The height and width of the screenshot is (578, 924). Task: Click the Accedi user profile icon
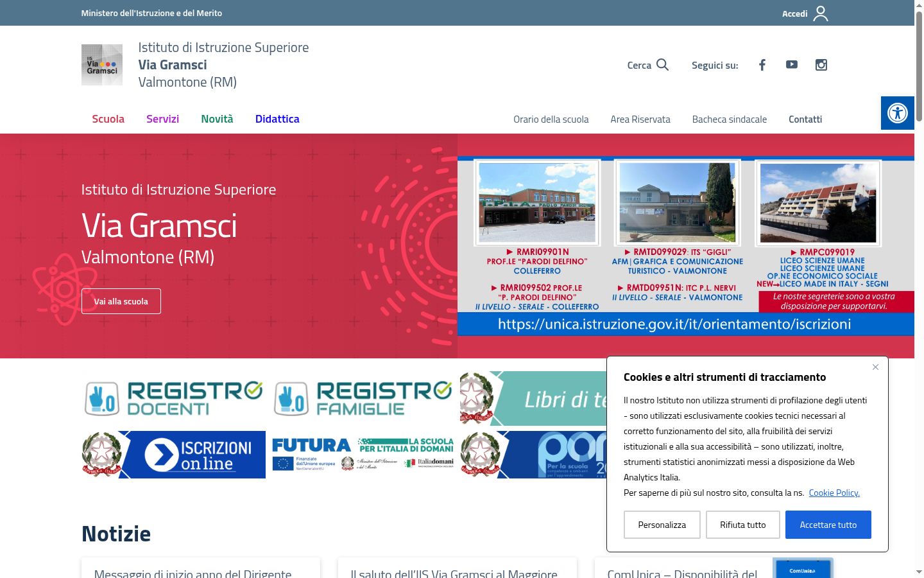point(821,13)
